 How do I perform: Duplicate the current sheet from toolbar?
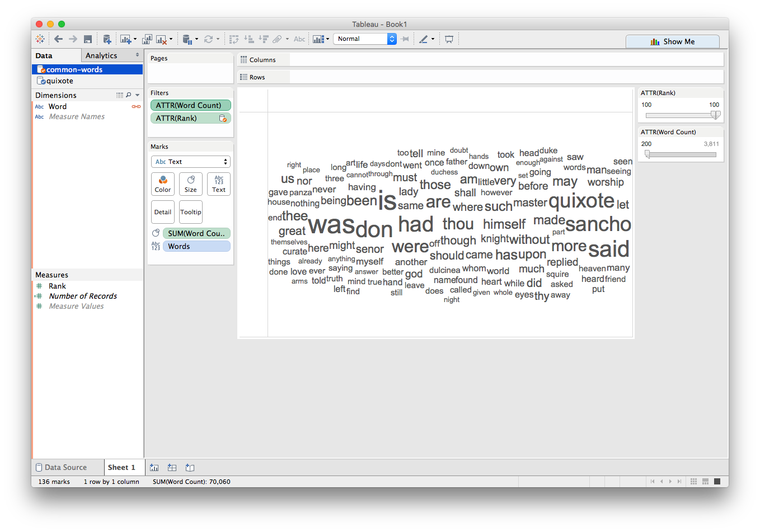pos(147,39)
